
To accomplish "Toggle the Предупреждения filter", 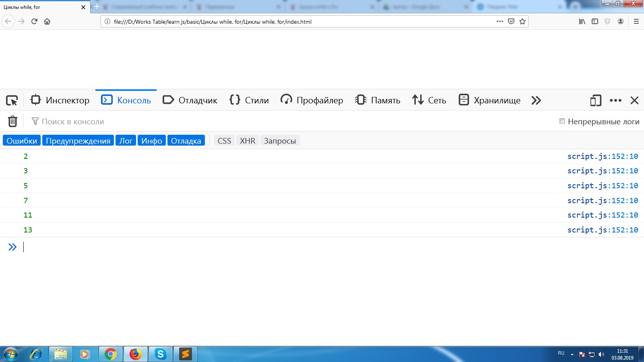I will point(78,141).
